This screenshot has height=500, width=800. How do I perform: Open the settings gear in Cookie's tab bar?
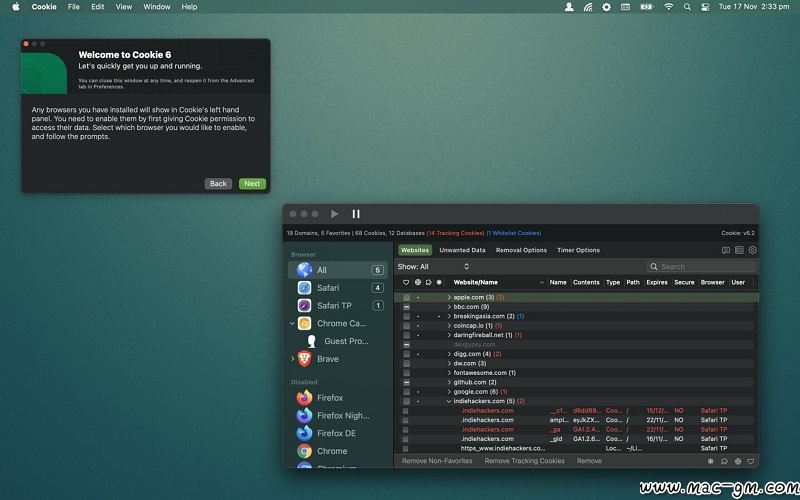[753, 250]
